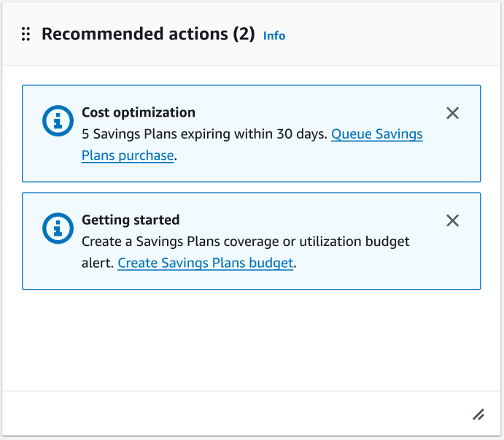The image size is (504, 440).
Task: Click the Getting started title text
Action: click(131, 220)
